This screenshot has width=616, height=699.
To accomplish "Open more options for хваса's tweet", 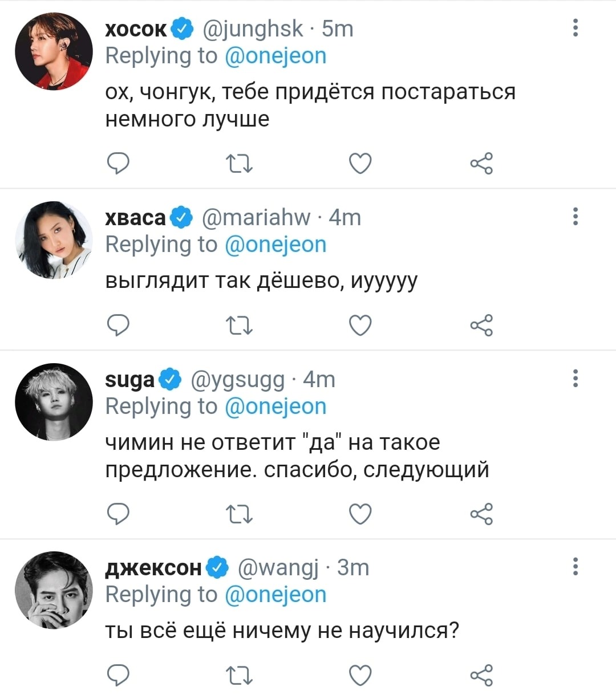I will coord(576,216).
